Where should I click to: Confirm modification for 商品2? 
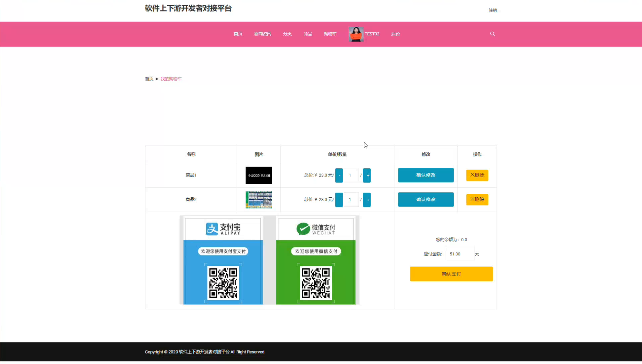426,199
